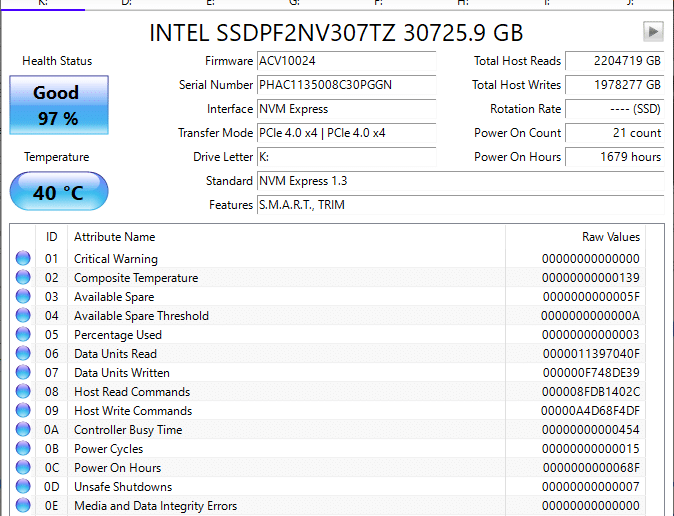Select the Data Units Written attribute name

click(122, 372)
